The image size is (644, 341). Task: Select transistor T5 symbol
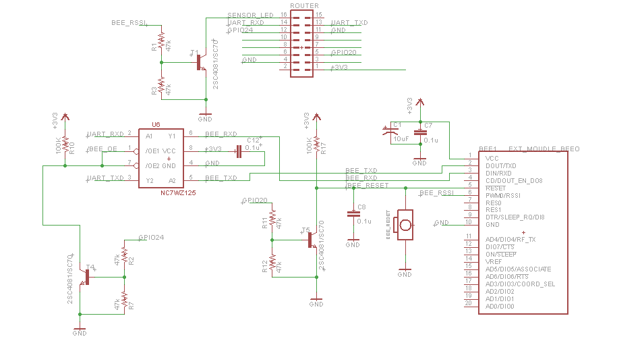312,240
